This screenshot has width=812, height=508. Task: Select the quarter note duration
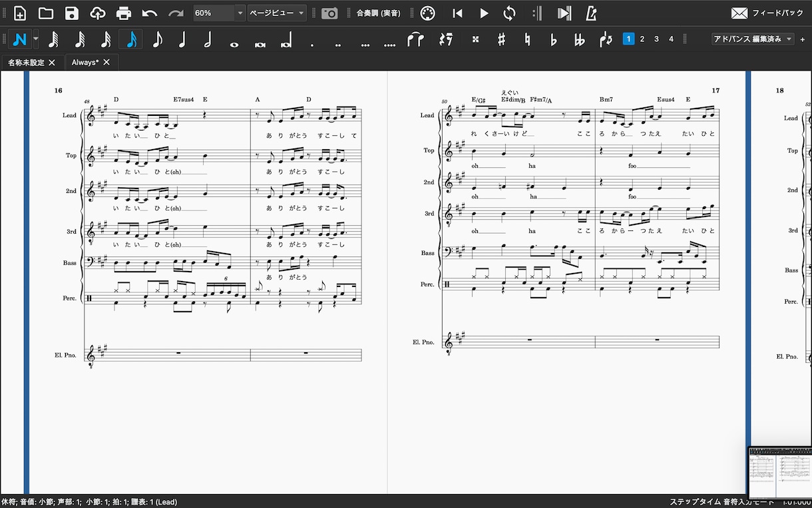coord(182,39)
